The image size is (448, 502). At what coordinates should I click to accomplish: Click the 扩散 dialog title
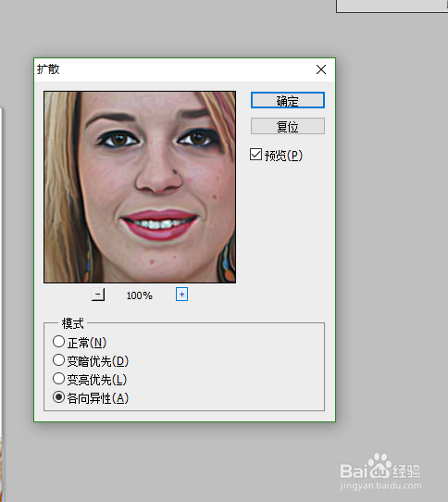click(48, 69)
